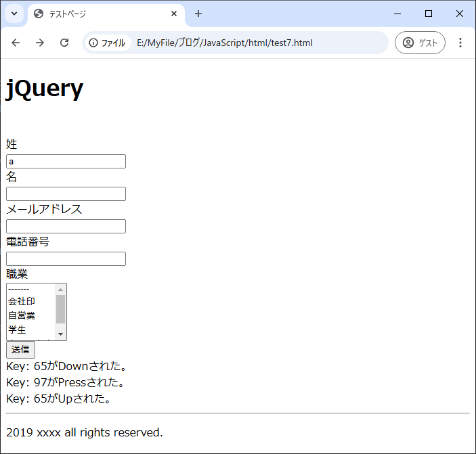Click the メールアドレス label

pos(44,209)
